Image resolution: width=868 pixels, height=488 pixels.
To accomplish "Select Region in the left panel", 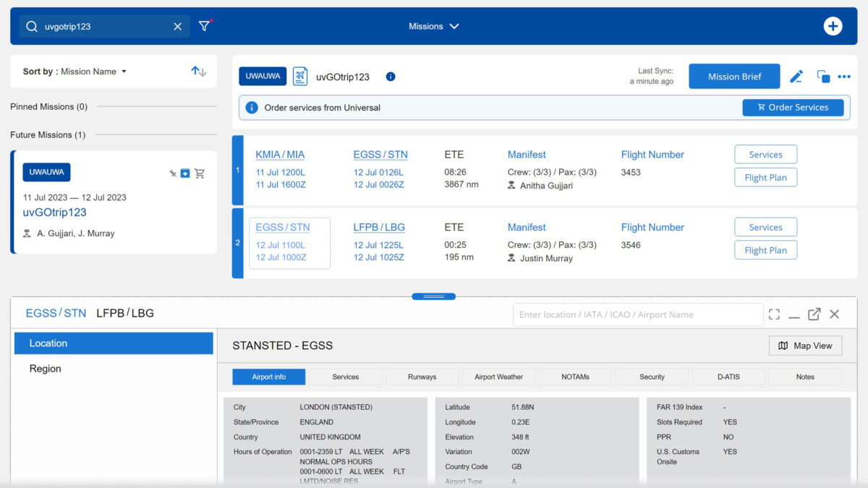I will click(x=45, y=368).
